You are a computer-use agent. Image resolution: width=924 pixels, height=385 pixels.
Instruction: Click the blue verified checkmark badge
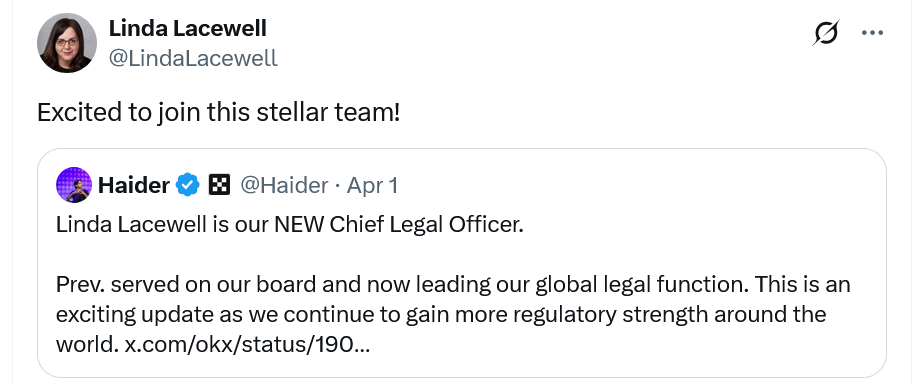[189, 186]
